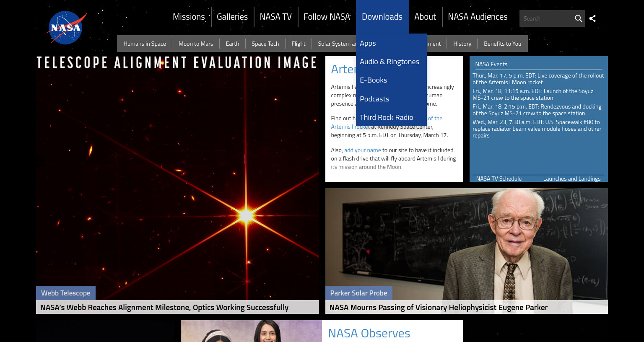
Task: Open the share icon menu
Action: 592,18
